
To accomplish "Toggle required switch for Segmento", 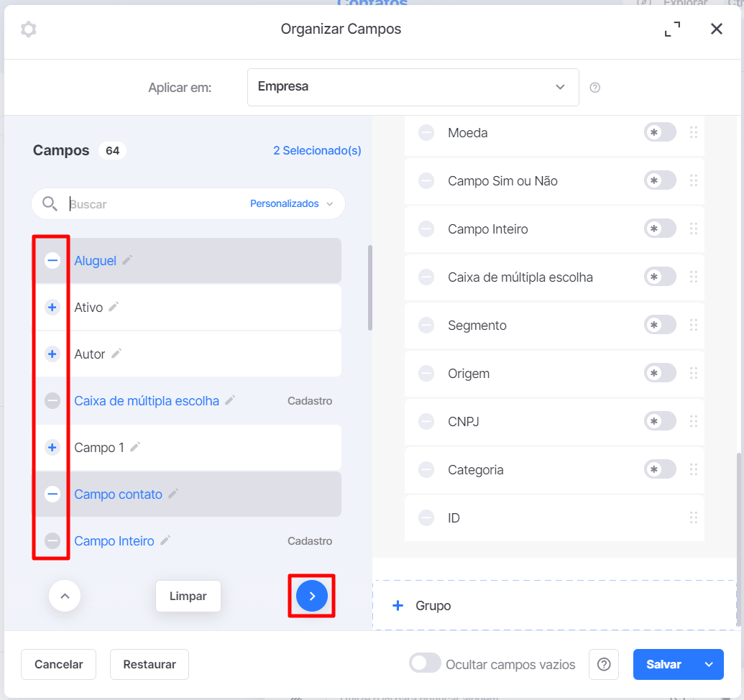I will tap(660, 325).
